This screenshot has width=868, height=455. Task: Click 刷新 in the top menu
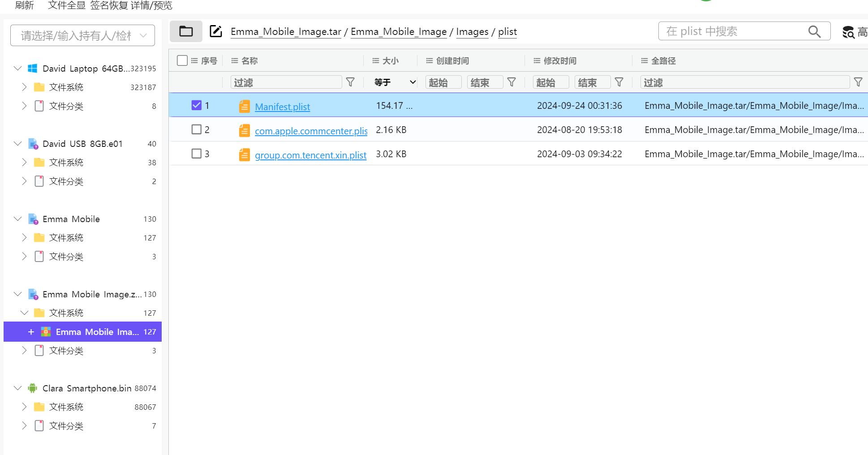[25, 5]
